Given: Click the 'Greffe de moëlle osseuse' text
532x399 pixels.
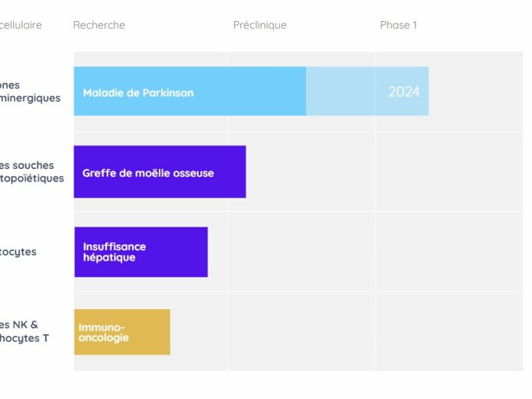Looking at the screenshot, I should click(148, 173).
